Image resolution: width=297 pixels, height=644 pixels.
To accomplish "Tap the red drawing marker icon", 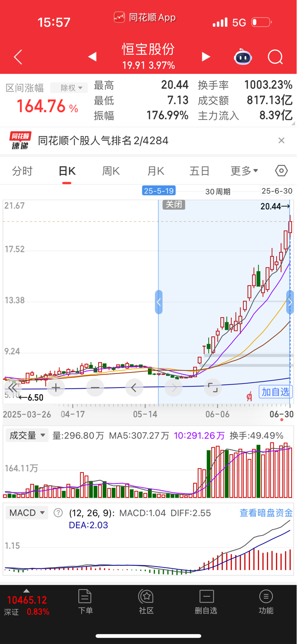I will (x=249, y=396).
